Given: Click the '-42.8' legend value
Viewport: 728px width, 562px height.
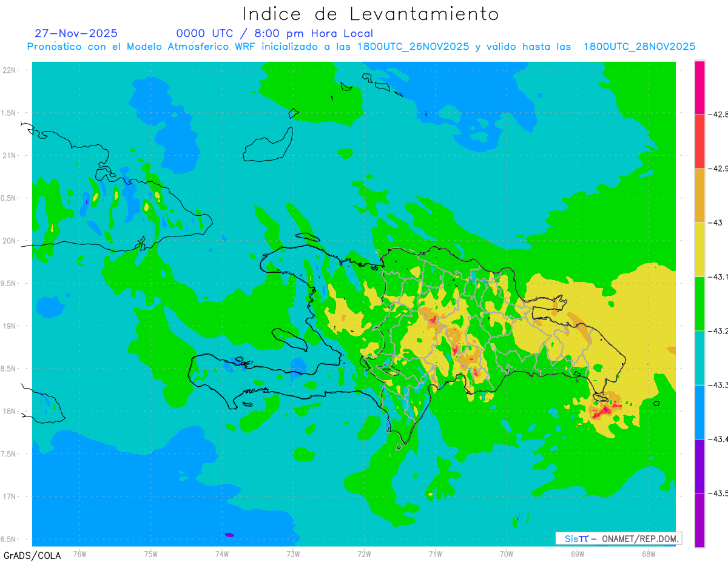Looking at the screenshot, I should [x=717, y=114].
